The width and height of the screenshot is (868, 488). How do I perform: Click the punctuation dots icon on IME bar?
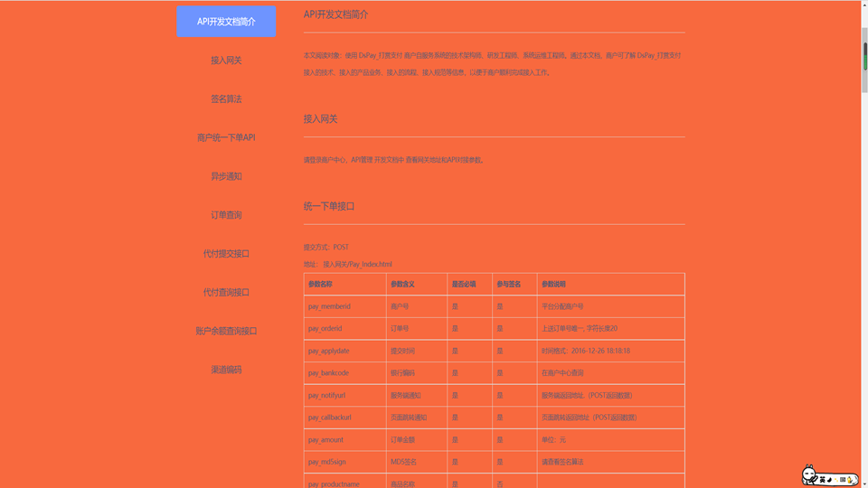pos(836,480)
